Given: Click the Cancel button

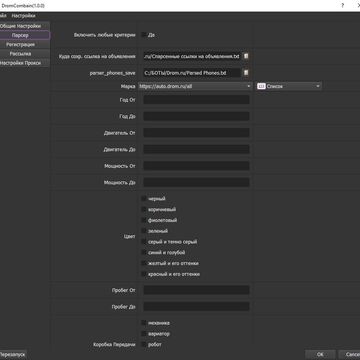Looking at the screenshot, I should 349,354.
